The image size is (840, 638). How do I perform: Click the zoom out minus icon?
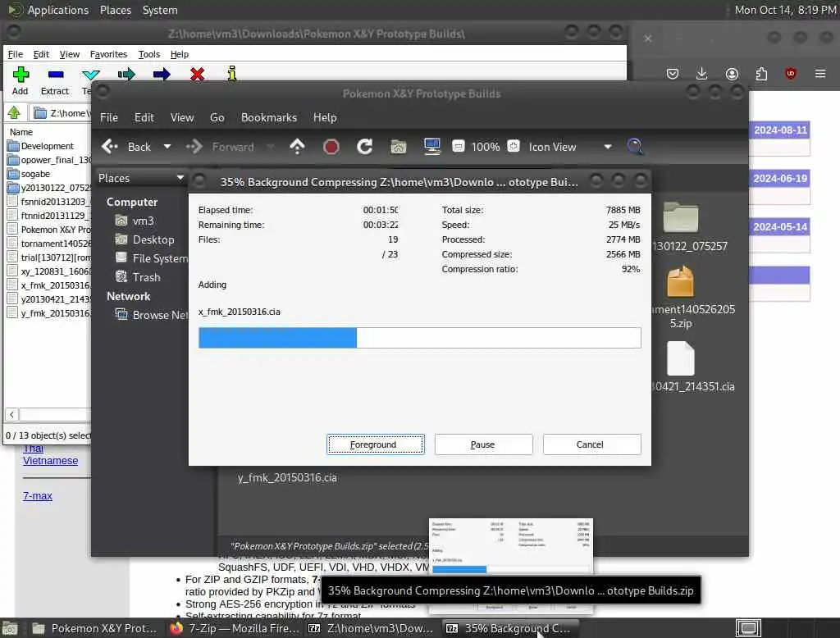pyautogui.click(x=458, y=146)
